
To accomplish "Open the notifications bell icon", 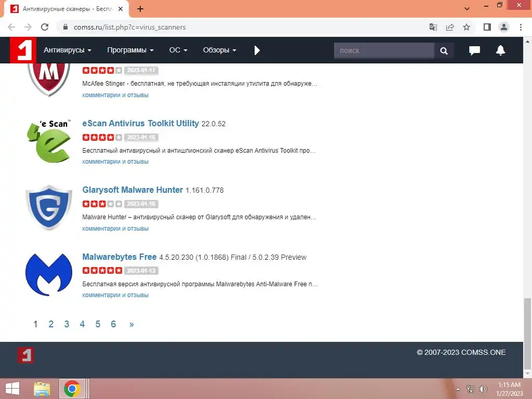I will [x=500, y=50].
